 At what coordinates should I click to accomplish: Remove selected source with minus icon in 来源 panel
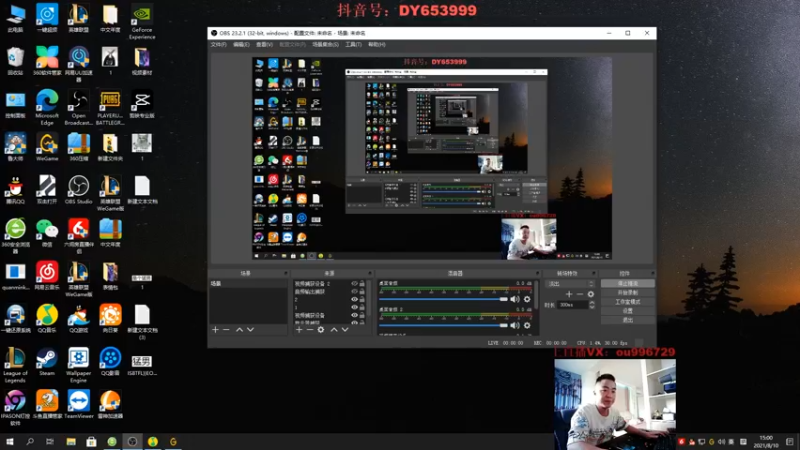[310, 330]
